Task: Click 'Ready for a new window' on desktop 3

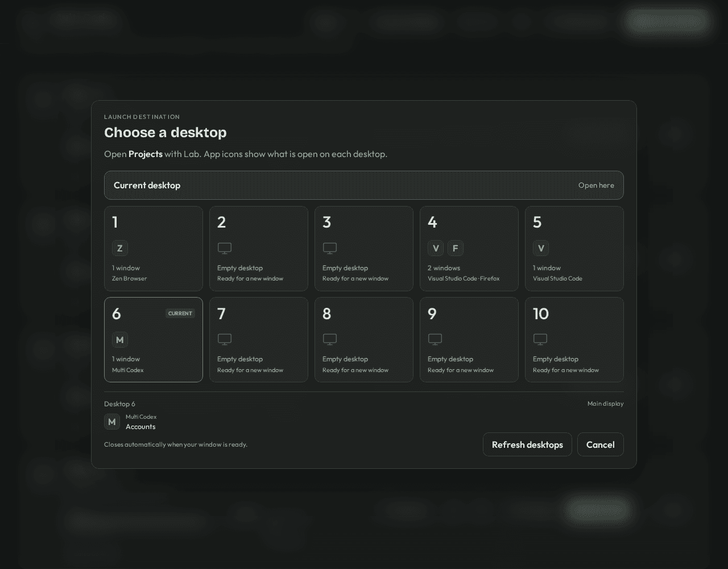Action: [x=355, y=279]
